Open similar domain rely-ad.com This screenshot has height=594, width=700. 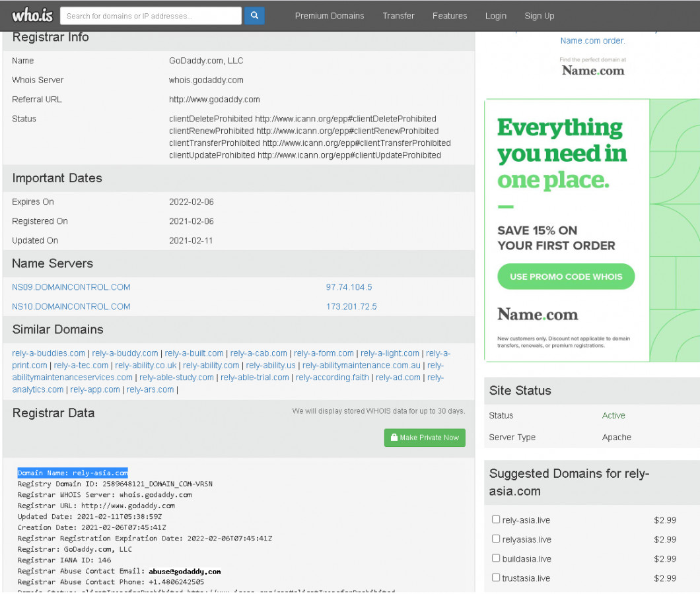click(398, 377)
